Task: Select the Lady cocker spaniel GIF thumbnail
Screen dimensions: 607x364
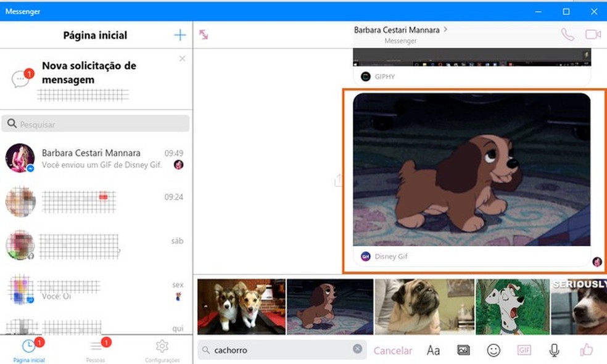Action: 329,305
